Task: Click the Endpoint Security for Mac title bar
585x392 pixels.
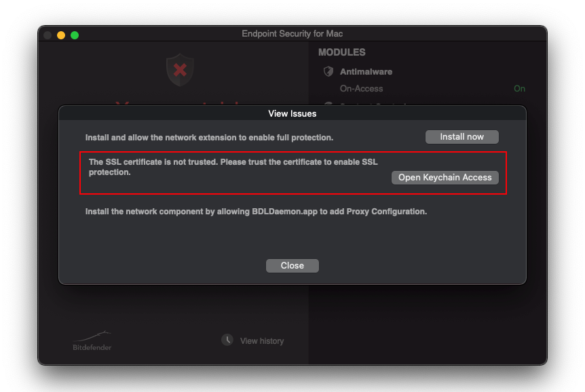Action: (x=292, y=34)
